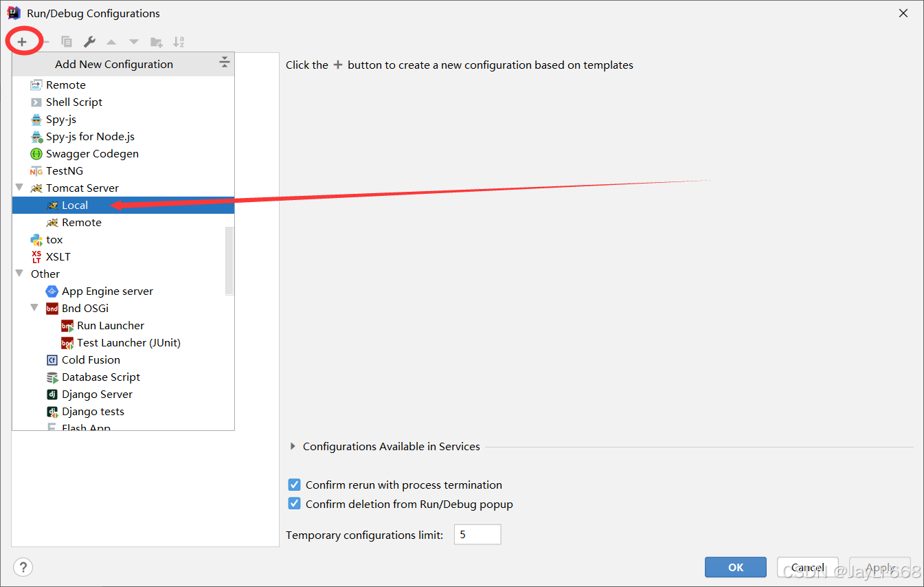Click the OK button
924x587 pixels.
(736, 567)
